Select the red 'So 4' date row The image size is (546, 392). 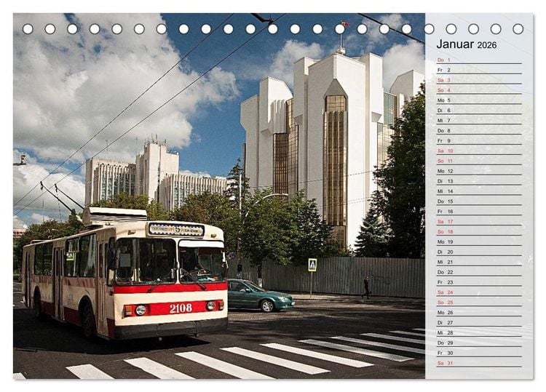479,90
